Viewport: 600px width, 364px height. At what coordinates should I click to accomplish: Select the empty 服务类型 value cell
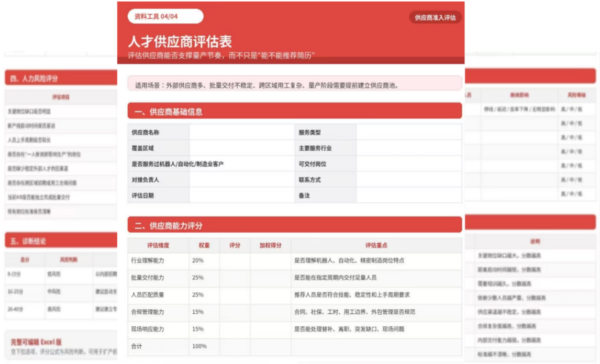click(409, 132)
